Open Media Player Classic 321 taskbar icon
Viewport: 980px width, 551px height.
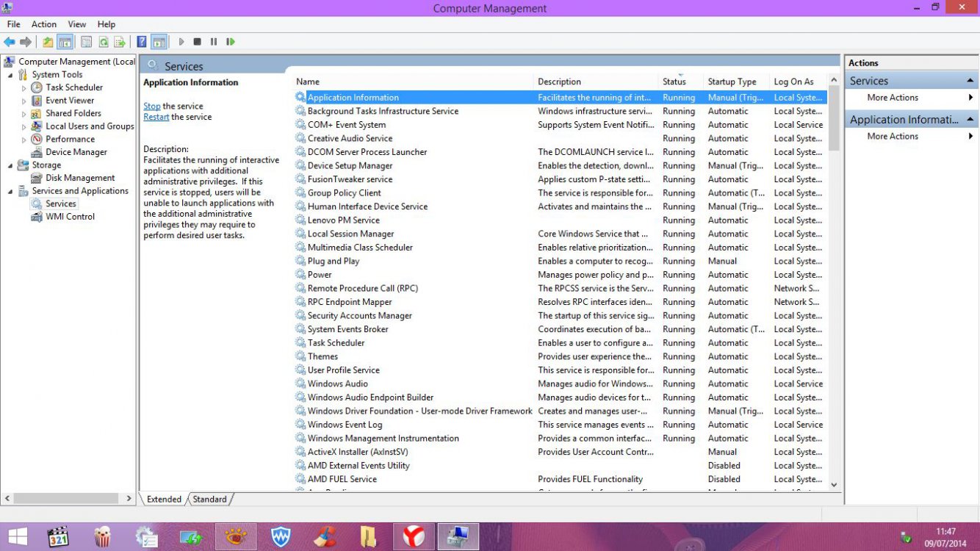click(58, 537)
